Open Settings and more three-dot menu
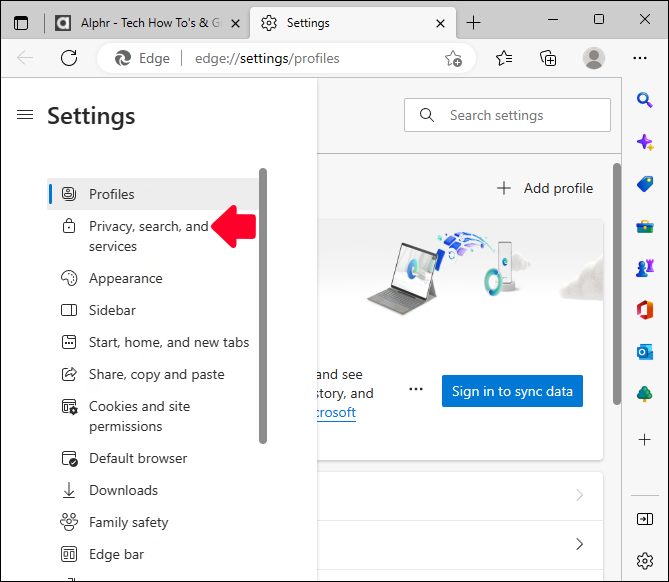The image size is (669, 582). point(640,58)
